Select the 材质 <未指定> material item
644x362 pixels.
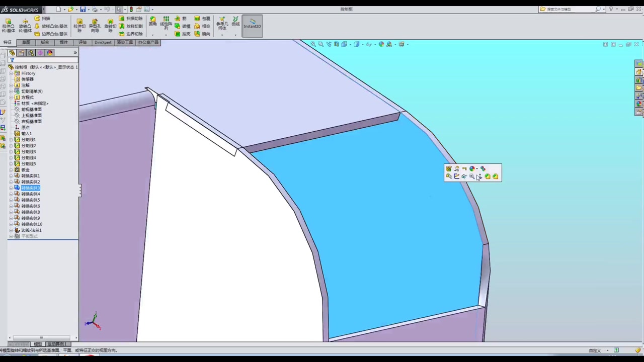click(x=35, y=104)
